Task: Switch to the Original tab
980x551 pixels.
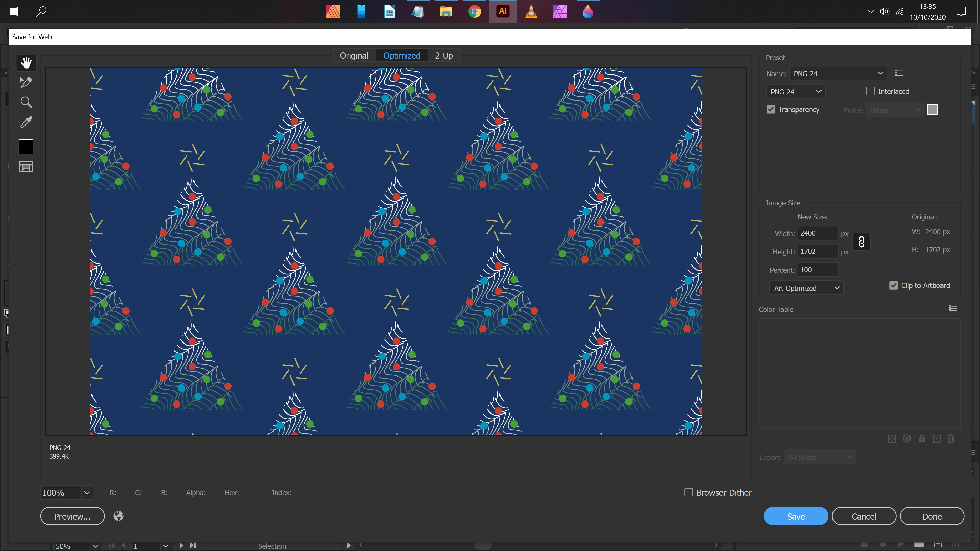Action: point(354,56)
